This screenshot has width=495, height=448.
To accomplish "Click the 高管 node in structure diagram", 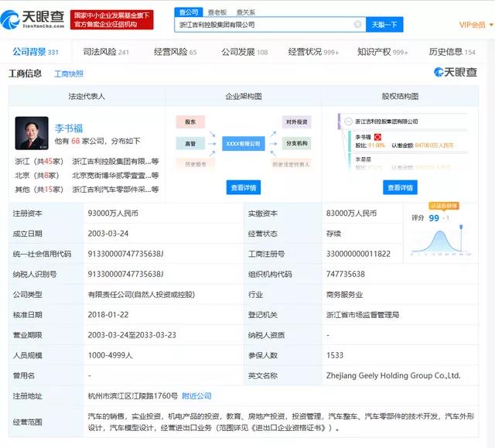I will [190, 144].
